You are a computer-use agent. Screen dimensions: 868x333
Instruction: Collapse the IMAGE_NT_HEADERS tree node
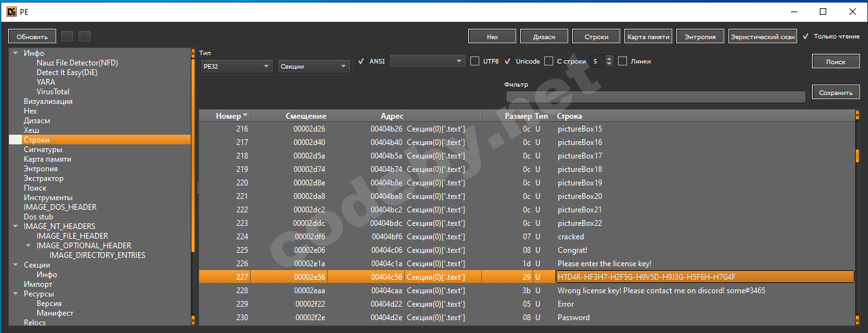(15, 226)
